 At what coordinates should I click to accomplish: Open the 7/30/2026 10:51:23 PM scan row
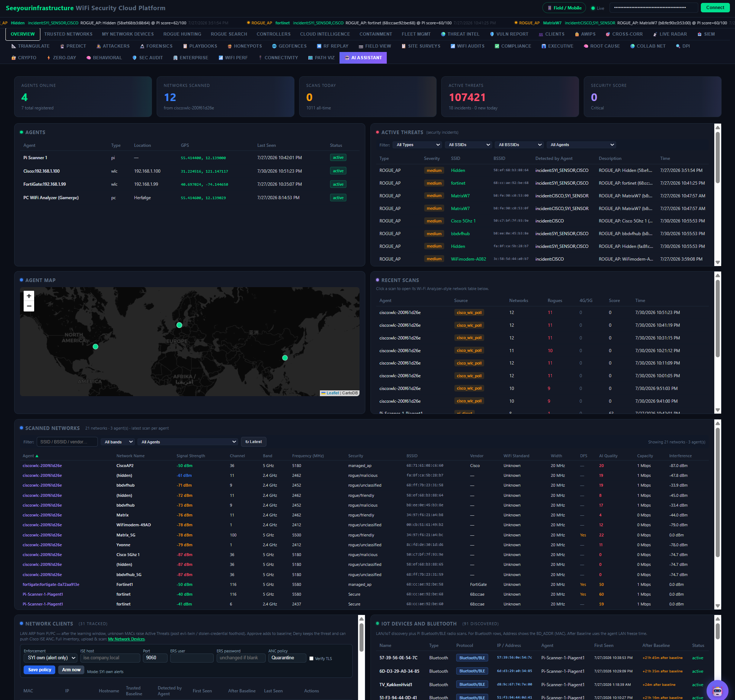click(542, 312)
